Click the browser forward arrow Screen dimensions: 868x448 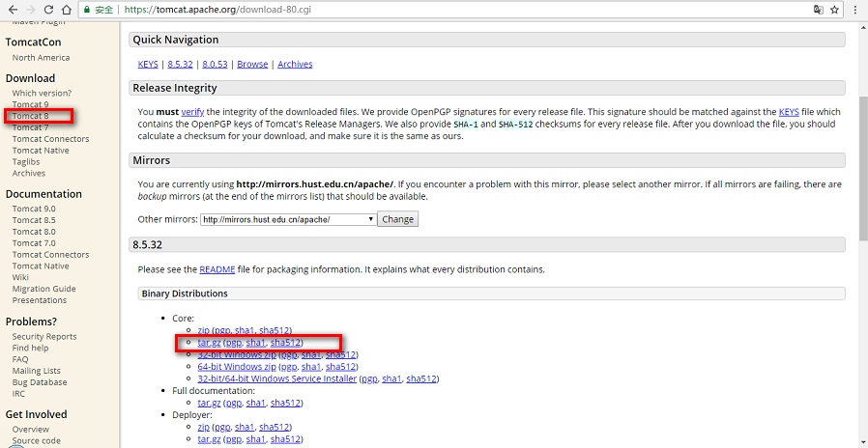[30, 10]
